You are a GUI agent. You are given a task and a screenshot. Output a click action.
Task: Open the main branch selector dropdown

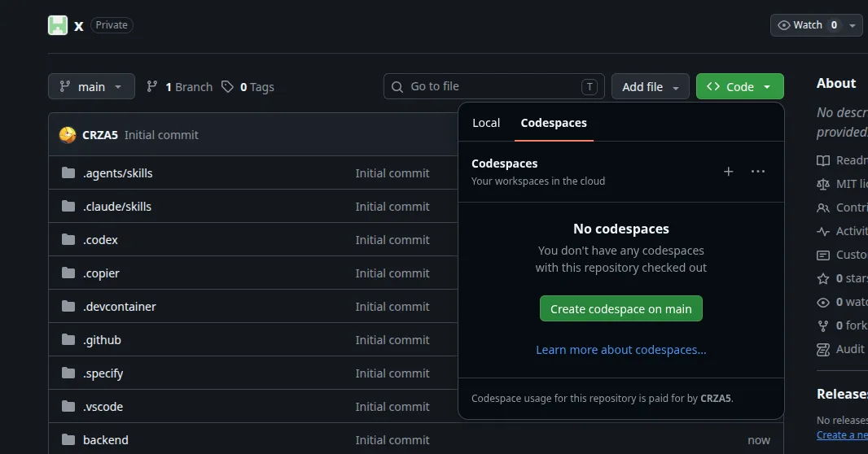pyautogui.click(x=91, y=87)
